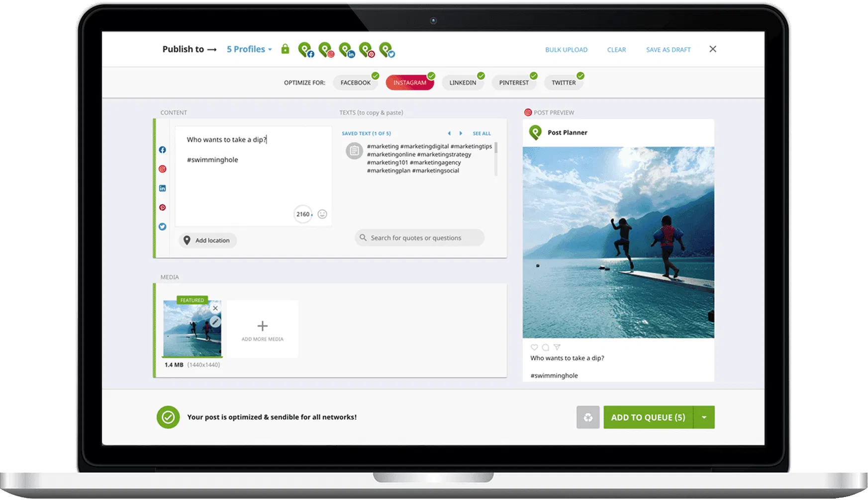
Task: Open the Add to Queue dropdown arrow
Action: click(704, 417)
